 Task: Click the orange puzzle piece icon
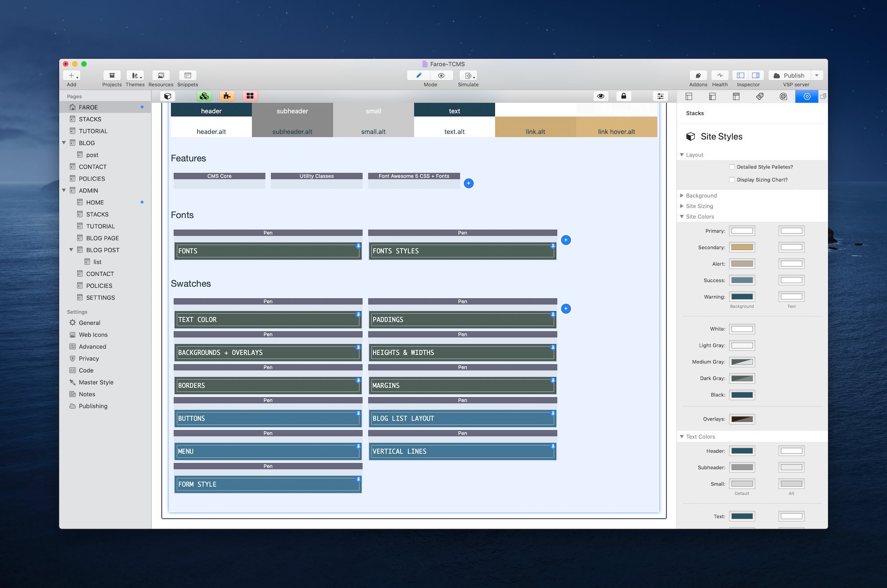227,96
